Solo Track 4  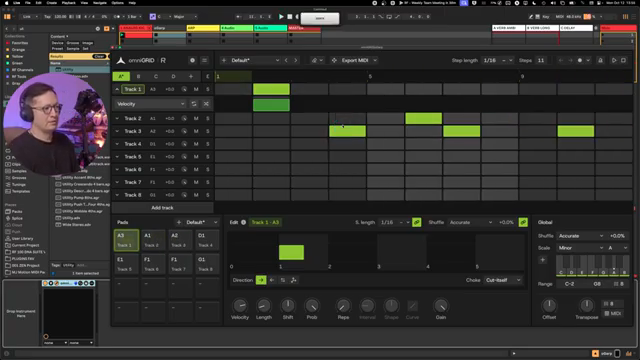pyautogui.click(x=208, y=144)
